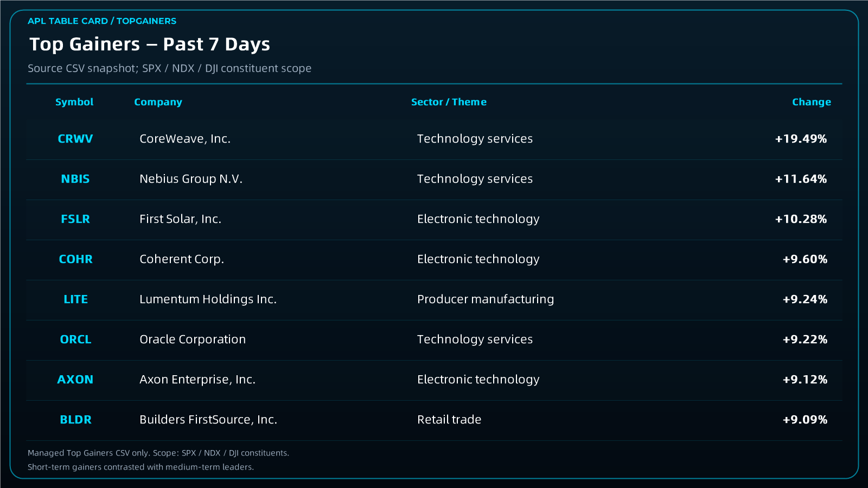Click the First Solar, Inc. company name
The width and height of the screenshot is (868, 488).
(x=181, y=219)
